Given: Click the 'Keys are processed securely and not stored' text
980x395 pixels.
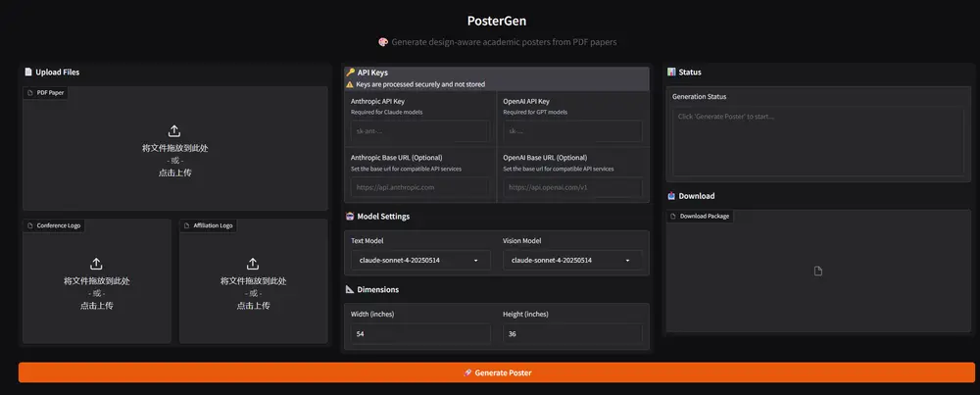Looking at the screenshot, I should 420,84.
